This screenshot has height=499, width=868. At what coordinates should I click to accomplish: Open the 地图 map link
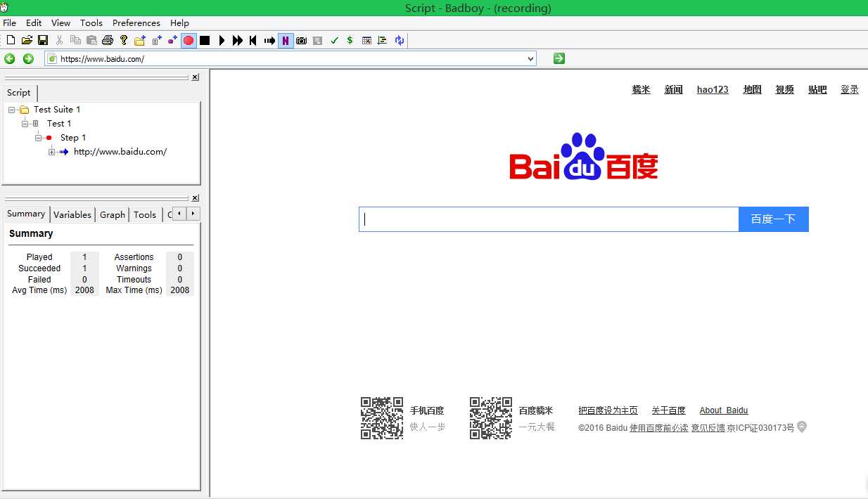pyautogui.click(x=753, y=89)
